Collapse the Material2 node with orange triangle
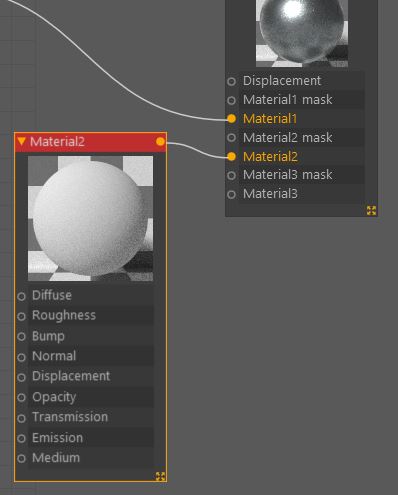Viewport: 398px width, 495px height. click(21, 141)
